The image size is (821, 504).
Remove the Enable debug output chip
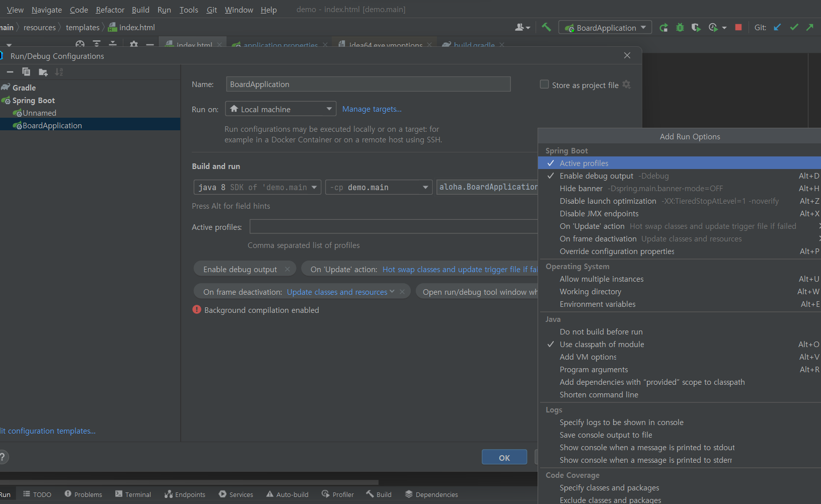[x=287, y=269]
